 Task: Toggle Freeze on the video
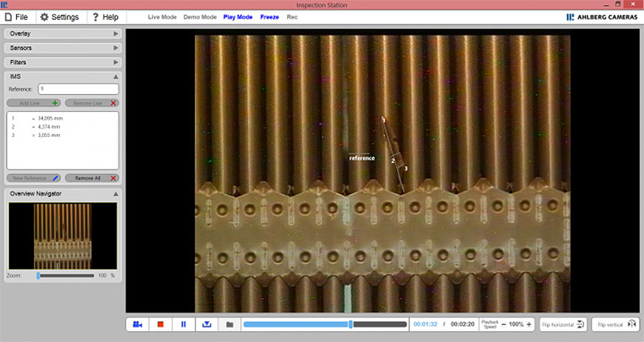click(269, 16)
